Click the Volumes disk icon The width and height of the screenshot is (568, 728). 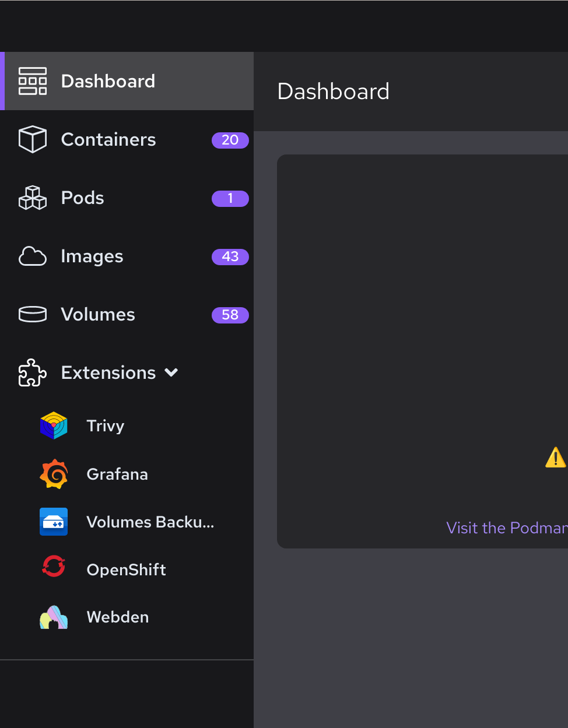coord(32,314)
